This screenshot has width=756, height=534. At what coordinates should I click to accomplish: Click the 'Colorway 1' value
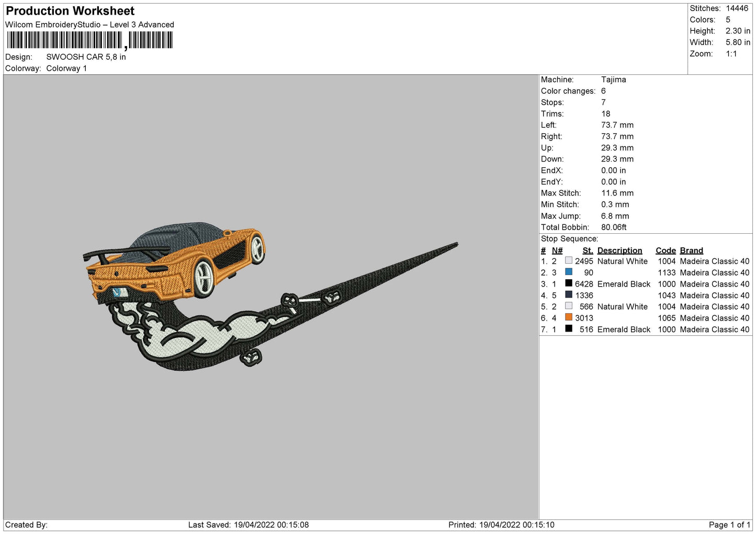pos(66,69)
